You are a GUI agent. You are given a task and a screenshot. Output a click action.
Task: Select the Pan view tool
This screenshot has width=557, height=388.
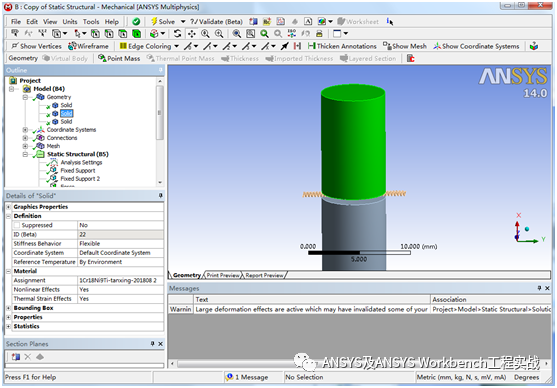(x=191, y=34)
